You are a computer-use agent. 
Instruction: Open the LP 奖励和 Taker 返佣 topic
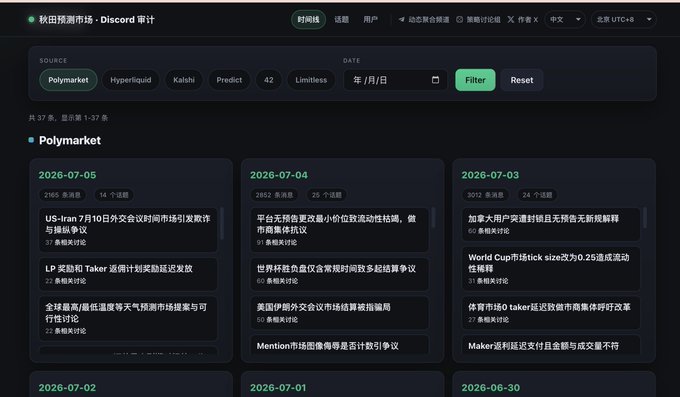[128, 274]
